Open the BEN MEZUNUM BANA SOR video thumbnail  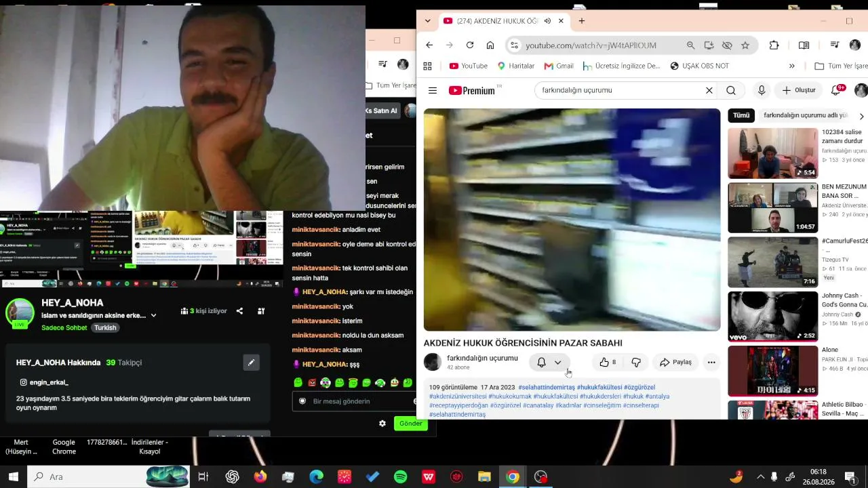click(x=773, y=207)
